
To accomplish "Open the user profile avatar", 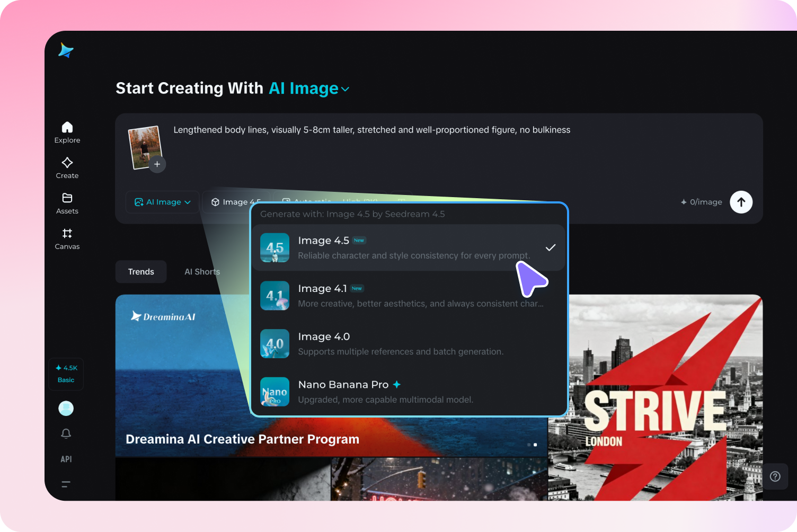I will (x=66, y=408).
